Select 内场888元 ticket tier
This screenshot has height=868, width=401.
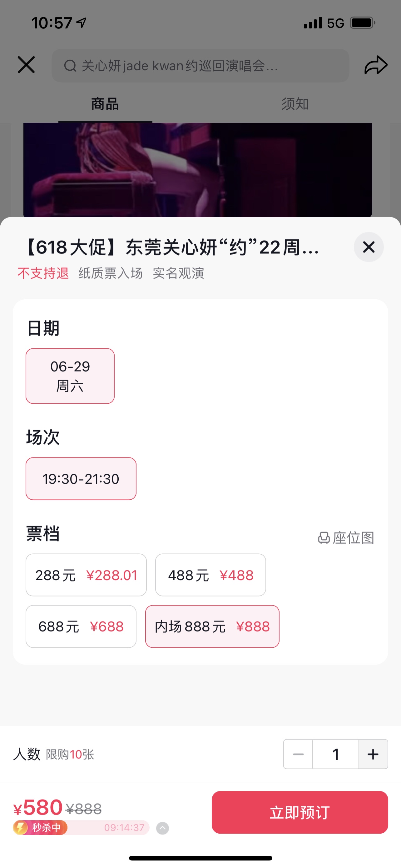coord(212,626)
